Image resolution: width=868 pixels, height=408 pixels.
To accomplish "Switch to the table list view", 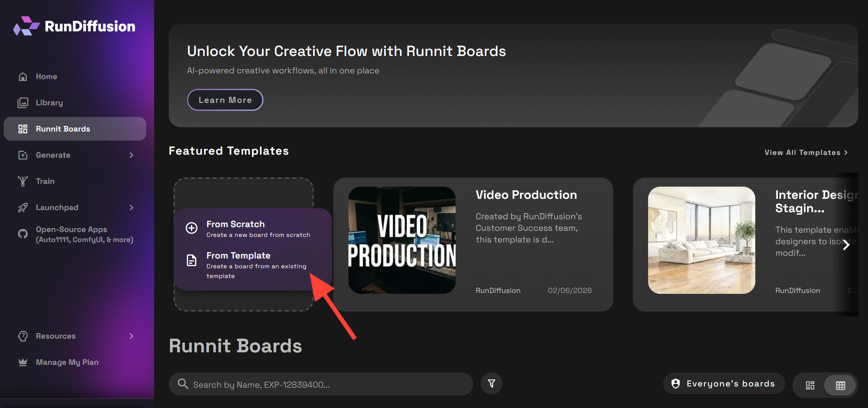I will [840, 385].
